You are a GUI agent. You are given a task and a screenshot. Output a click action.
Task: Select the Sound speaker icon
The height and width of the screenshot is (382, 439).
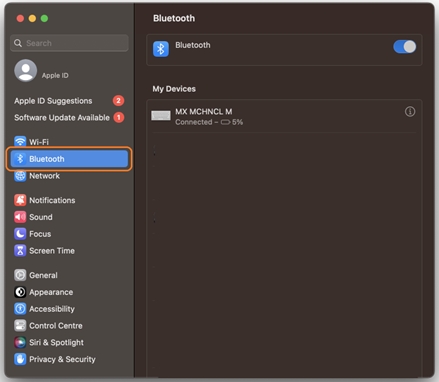pyautogui.click(x=20, y=217)
